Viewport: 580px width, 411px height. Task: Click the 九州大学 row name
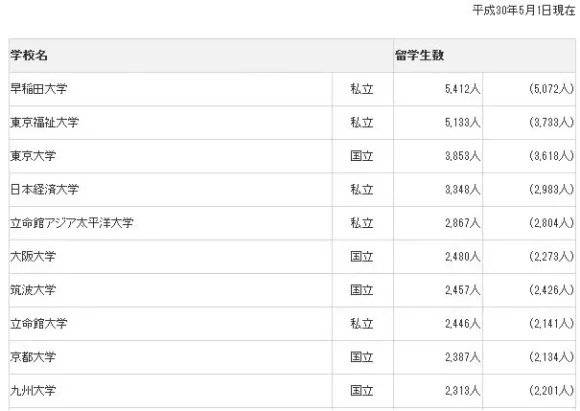coord(33,391)
